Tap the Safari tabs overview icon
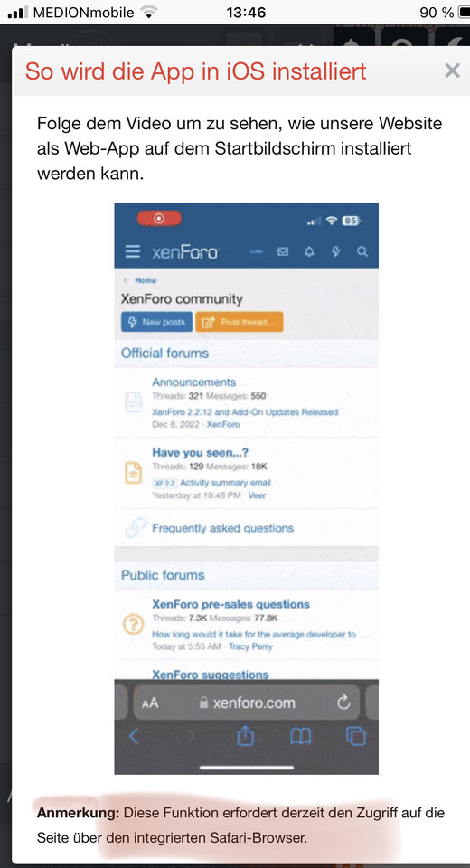The height and width of the screenshot is (868, 470). 355,735
